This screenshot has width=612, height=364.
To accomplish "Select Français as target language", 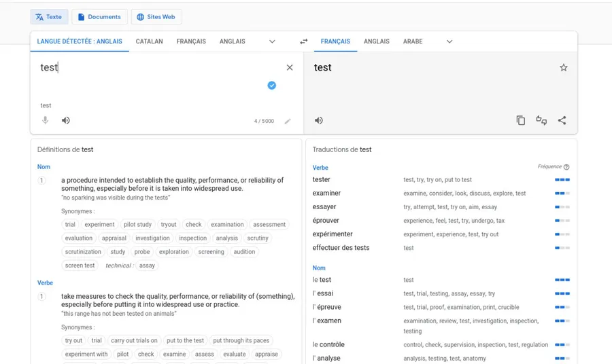I will pyautogui.click(x=335, y=41).
